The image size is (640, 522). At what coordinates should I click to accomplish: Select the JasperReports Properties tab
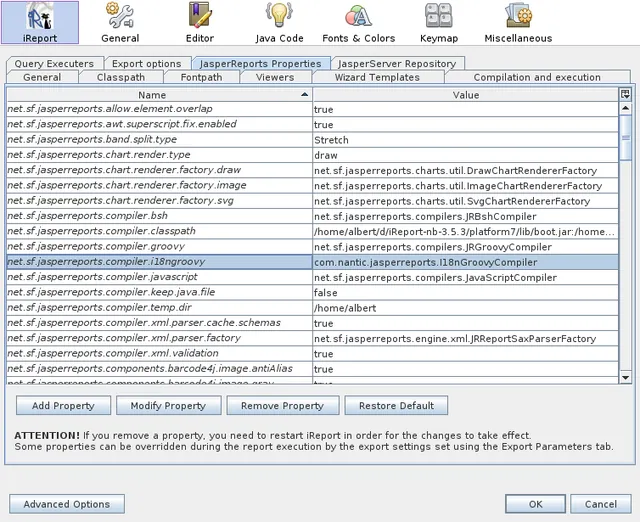point(260,64)
